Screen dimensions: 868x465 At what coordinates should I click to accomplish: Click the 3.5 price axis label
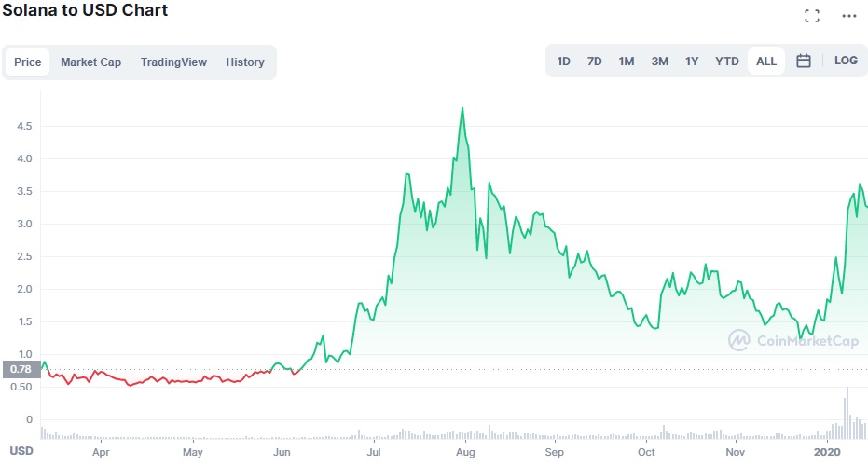click(x=24, y=191)
